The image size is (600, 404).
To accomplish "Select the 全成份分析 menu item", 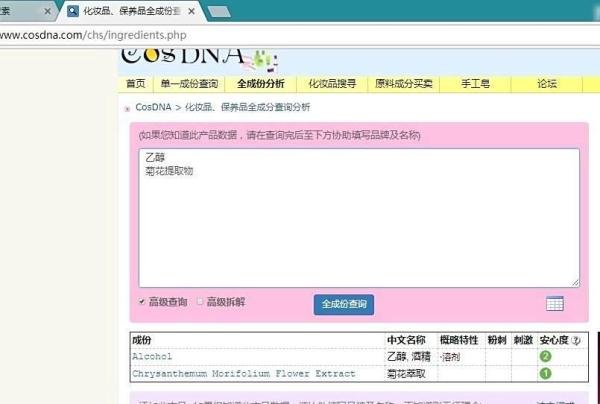I will click(x=261, y=84).
